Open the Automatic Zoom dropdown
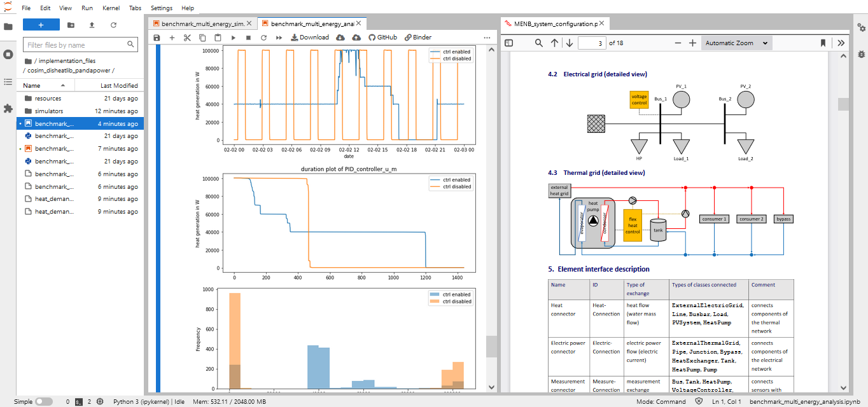Image resolution: width=868 pixels, height=407 pixels. (737, 43)
